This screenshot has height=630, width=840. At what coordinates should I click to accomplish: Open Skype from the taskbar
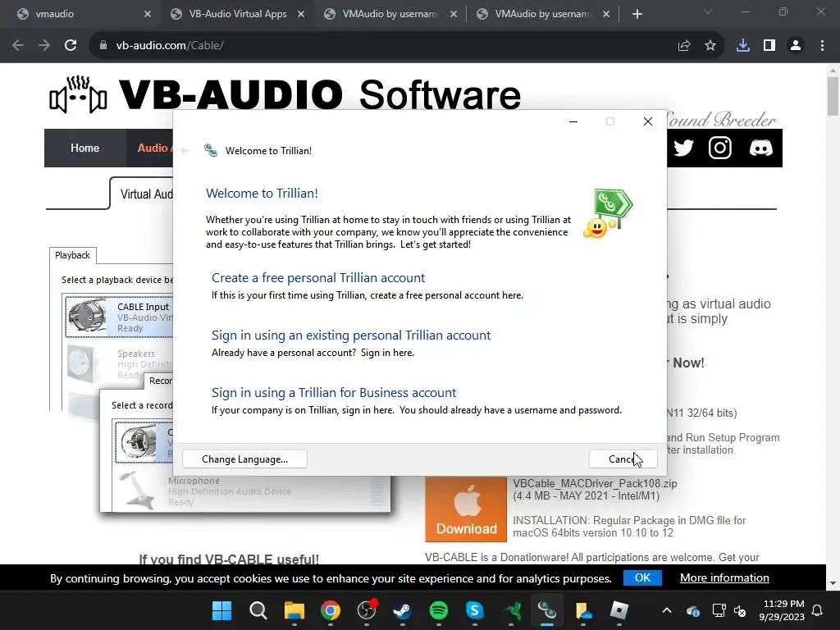click(475, 610)
